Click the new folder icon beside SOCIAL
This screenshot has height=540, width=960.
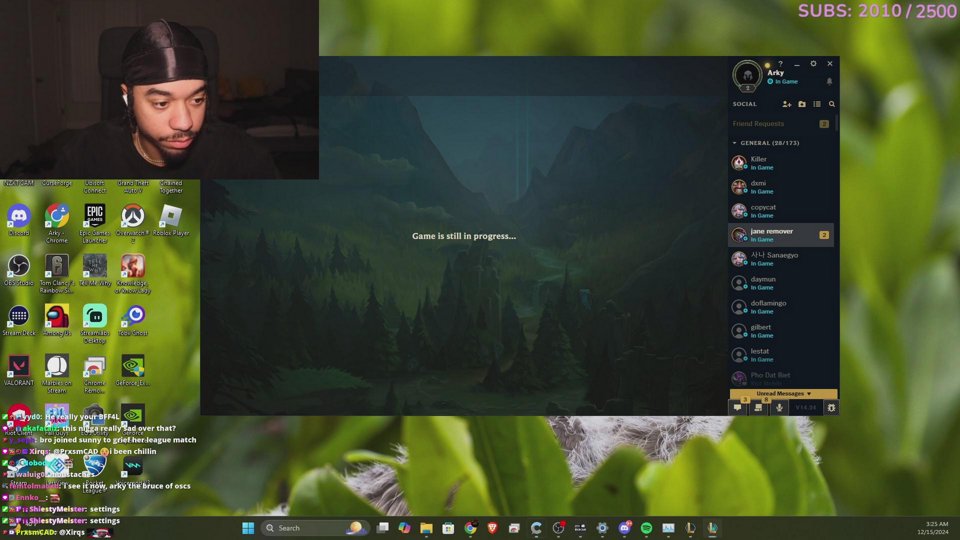[802, 104]
